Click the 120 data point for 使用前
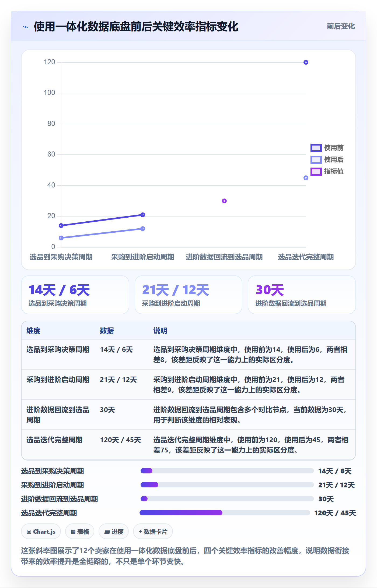The image size is (377, 588). 306,62
